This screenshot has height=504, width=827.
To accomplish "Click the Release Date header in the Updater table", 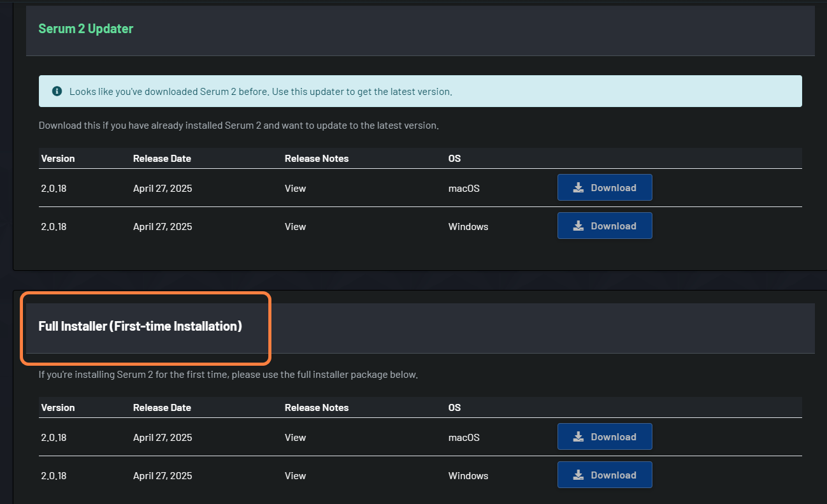I will [x=162, y=159].
